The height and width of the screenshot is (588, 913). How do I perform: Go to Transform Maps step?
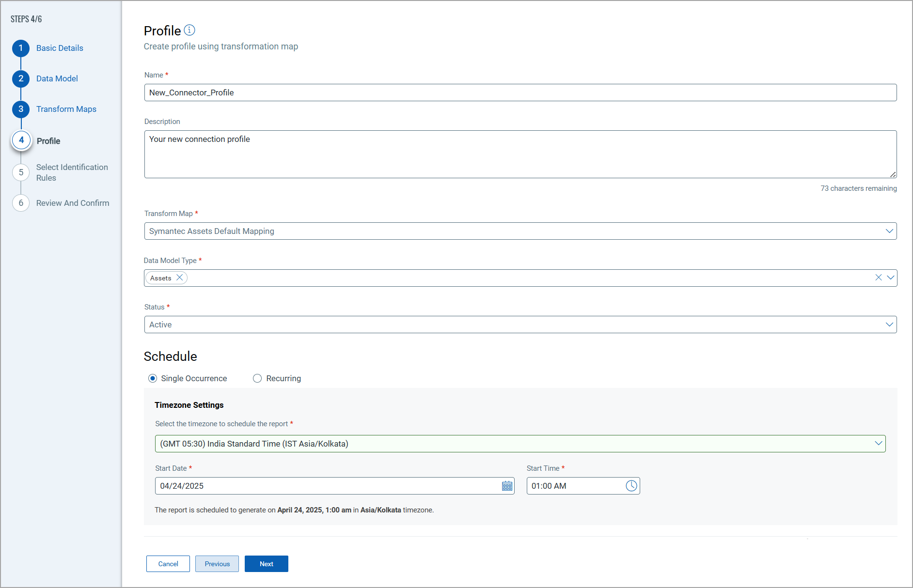[66, 109]
